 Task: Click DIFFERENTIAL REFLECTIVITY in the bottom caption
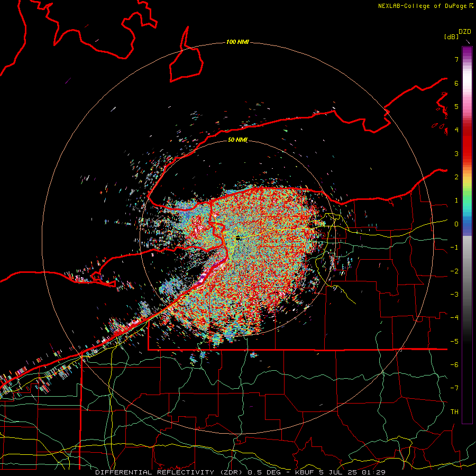[155, 472]
